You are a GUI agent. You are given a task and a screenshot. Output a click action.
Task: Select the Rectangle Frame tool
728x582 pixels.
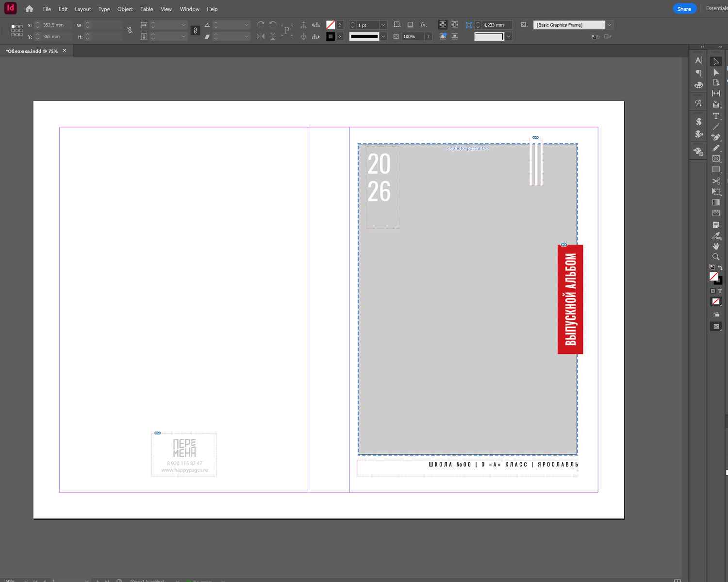pyautogui.click(x=716, y=159)
